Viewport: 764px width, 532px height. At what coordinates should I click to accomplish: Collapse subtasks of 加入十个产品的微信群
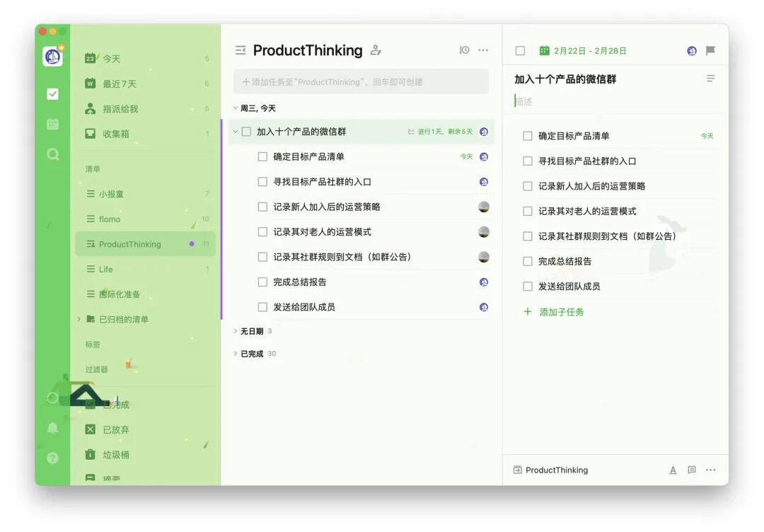236,132
